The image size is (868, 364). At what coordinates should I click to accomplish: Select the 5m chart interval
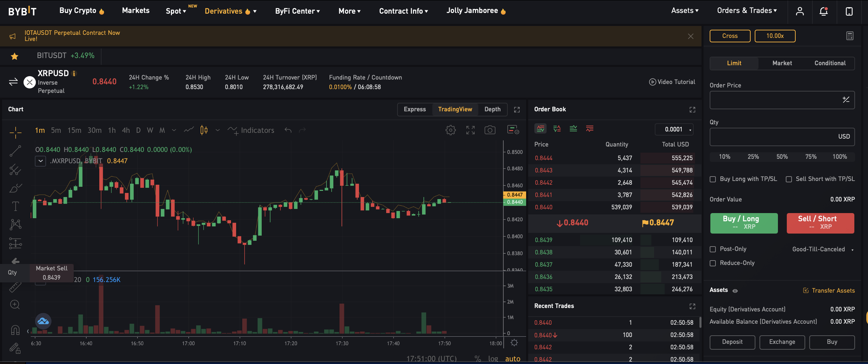coord(56,130)
